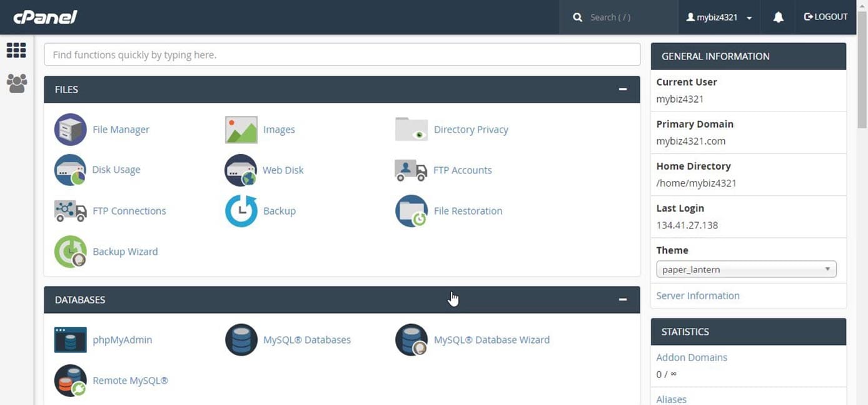Open the FTP Accounts link text

coord(463,170)
